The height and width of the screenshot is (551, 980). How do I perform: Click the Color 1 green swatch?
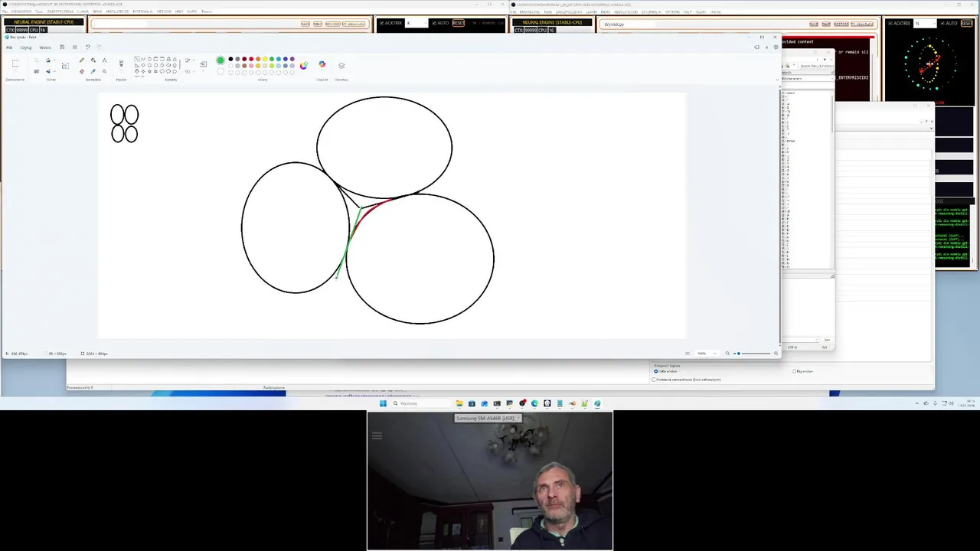(220, 60)
